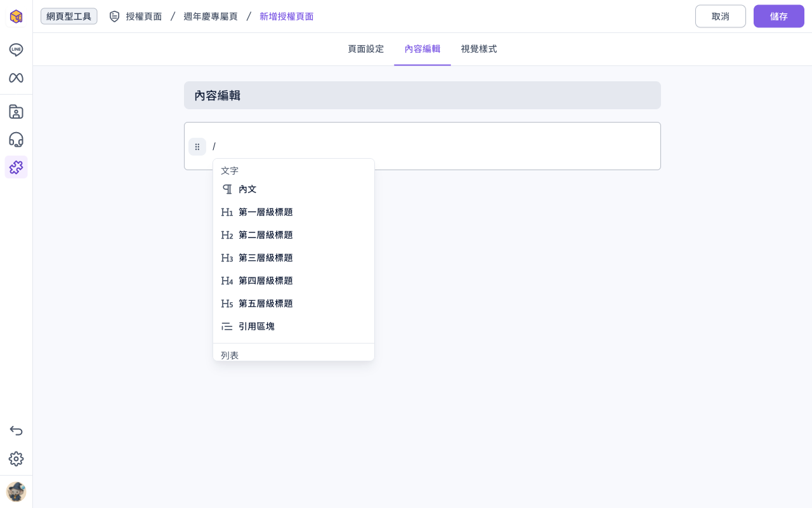
Task: Click the H4 icon for 第四層級標題
Action: [227, 281]
